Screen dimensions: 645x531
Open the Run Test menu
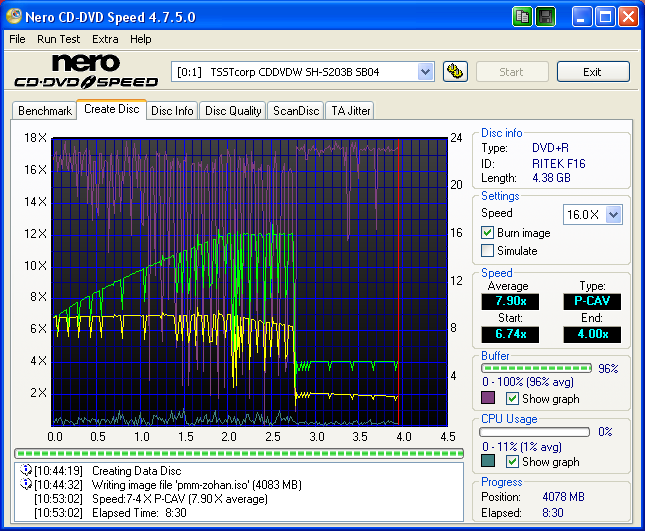[x=58, y=39]
